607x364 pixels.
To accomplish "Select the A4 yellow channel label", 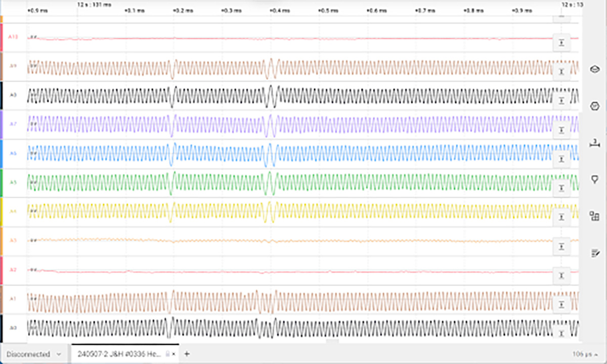I will tap(14, 211).
